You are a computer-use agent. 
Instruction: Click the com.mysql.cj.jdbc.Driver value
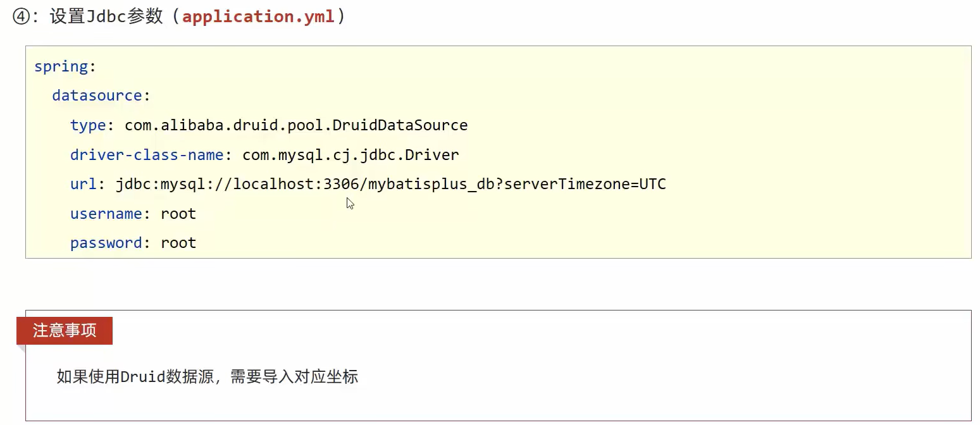[350, 155]
